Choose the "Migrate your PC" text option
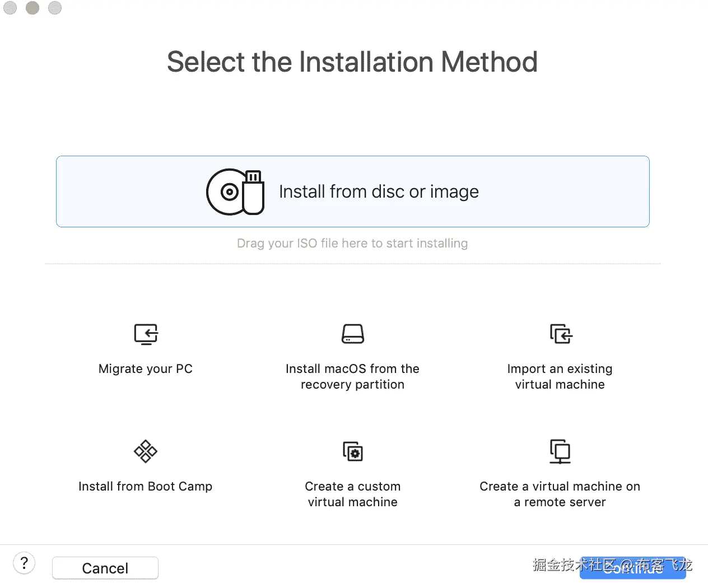Image resolution: width=708 pixels, height=588 pixels. coord(146,369)
